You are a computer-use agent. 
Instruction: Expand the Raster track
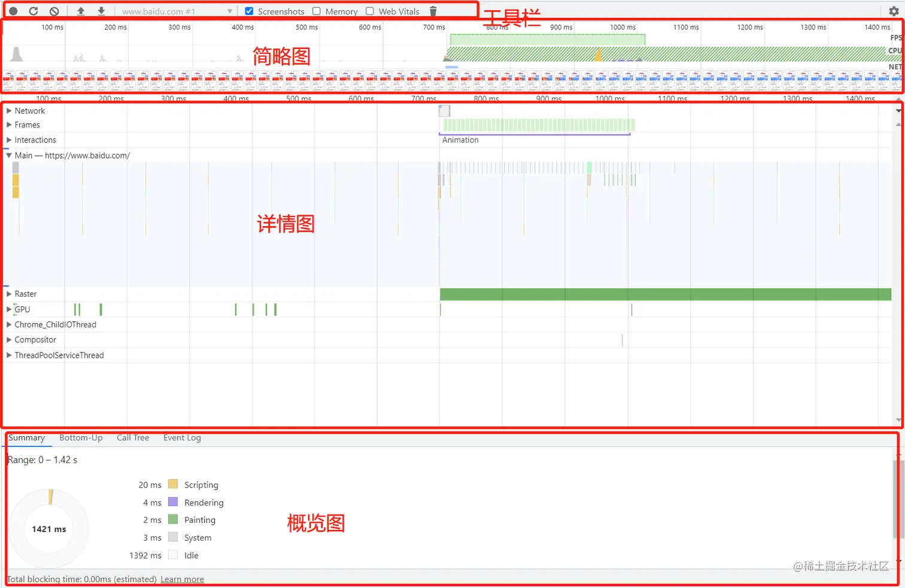[9, 294]
